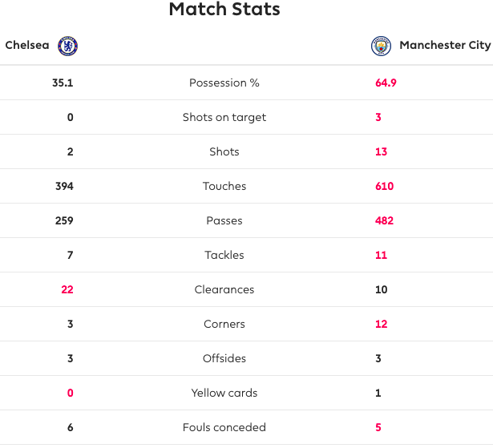Click Chelsea's 35.1 possession value
The width and height of the screenshot is (493, 448).
pyautogui.click(x=63, y=83)
